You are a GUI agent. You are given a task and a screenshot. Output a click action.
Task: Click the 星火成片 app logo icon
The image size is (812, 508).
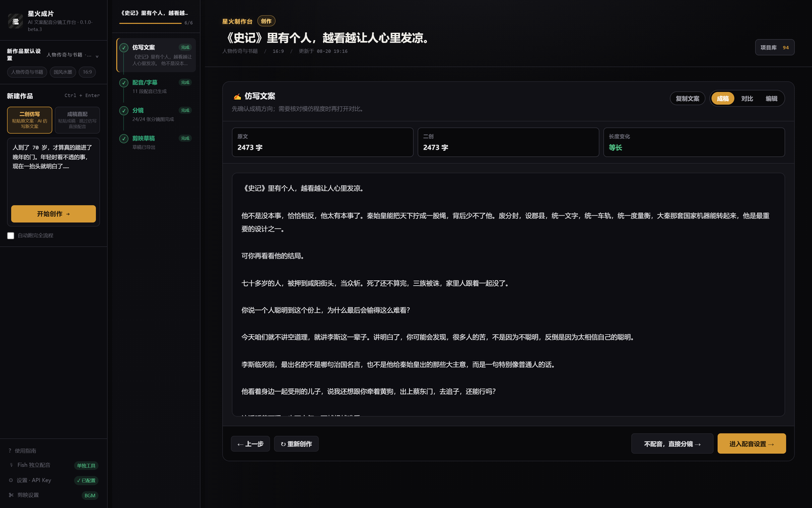(x=16, y=21)
